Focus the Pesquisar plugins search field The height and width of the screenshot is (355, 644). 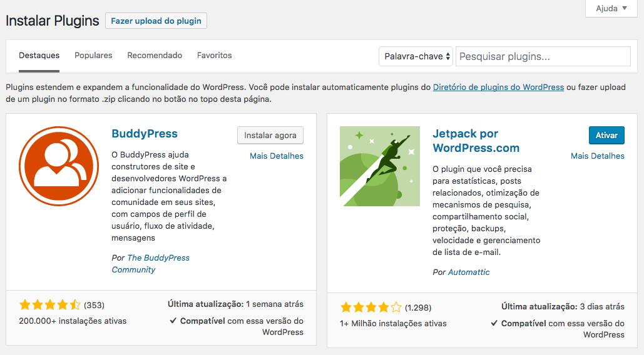coord(543,56)
